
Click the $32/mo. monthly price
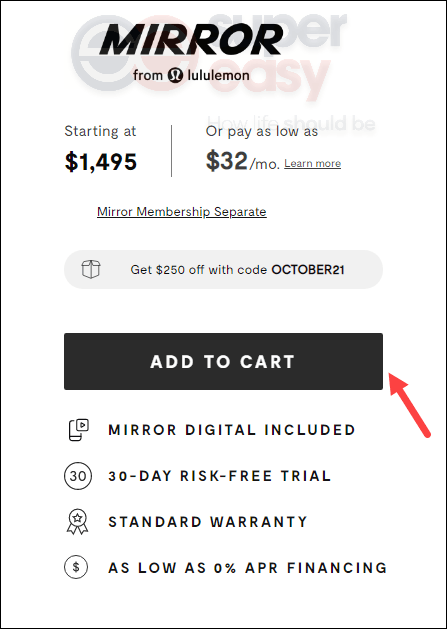click(243, 161)
